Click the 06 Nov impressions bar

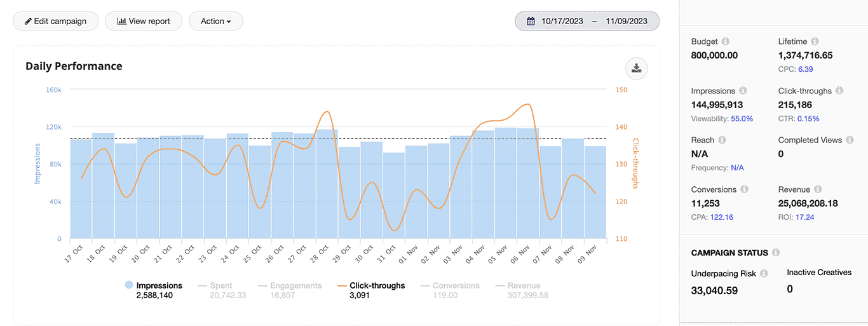(528, 184)
